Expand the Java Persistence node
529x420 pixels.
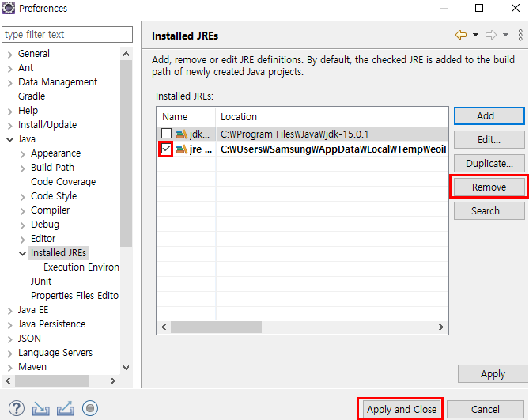[x=9, y=324]
